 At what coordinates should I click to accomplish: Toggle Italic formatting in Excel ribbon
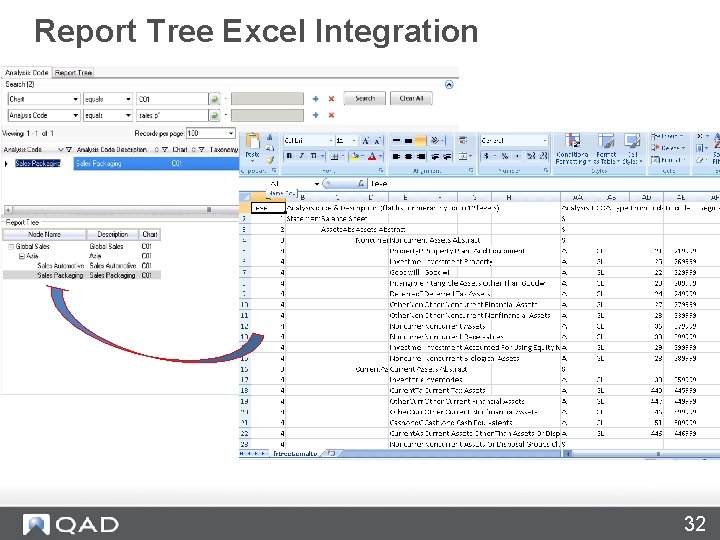point(301,156)
